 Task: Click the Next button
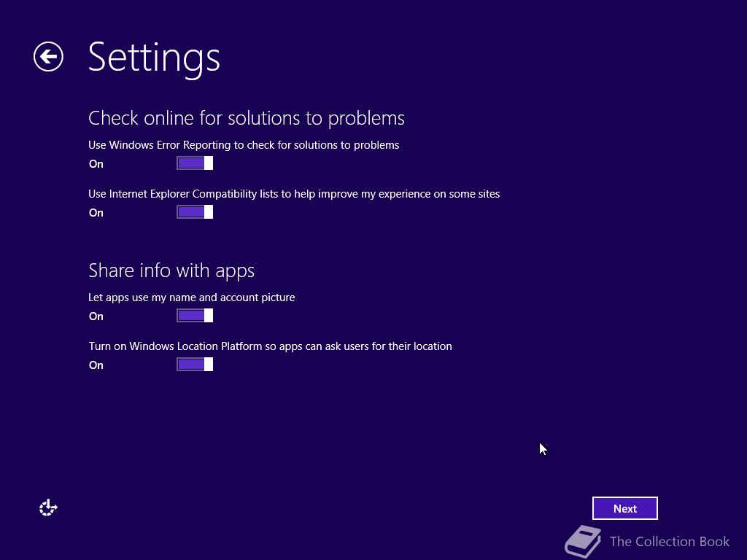tap(624, 508)
